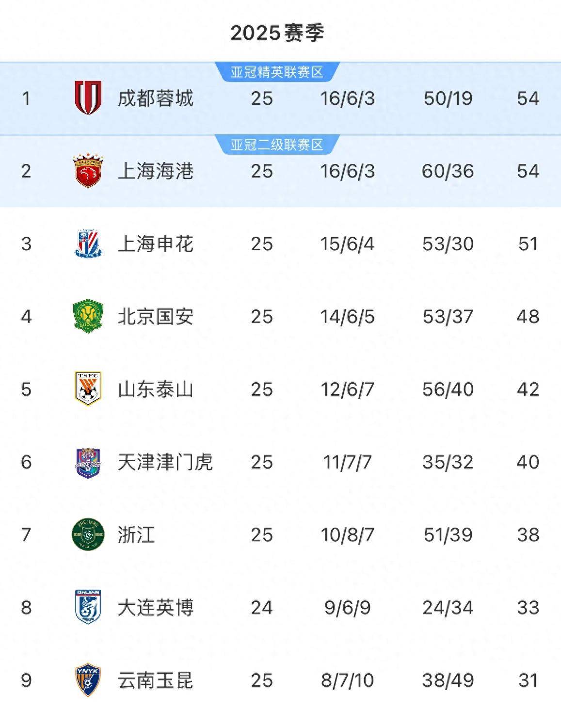Select 上海海港 goals record 60/36
The width and height of the screenshot is (561, 728).
(448, 171)
